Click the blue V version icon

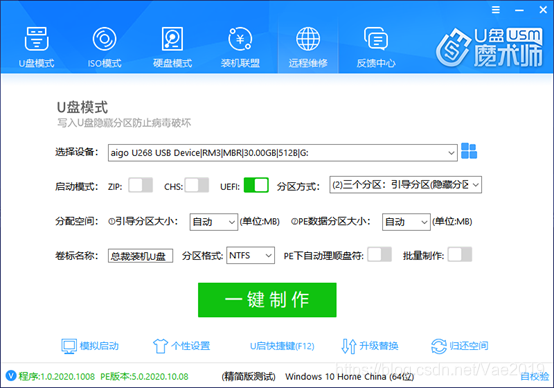pyautogui.click(x=11, y=376)
